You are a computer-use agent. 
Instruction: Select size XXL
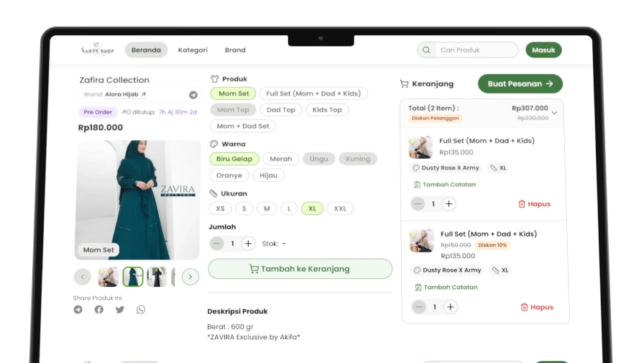[340, 208]
